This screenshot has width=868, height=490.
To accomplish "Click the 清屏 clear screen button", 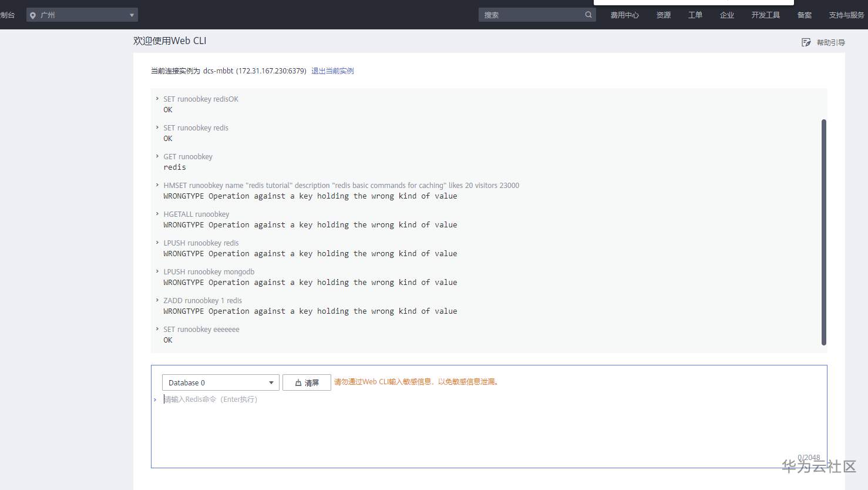I will [307, 382].
